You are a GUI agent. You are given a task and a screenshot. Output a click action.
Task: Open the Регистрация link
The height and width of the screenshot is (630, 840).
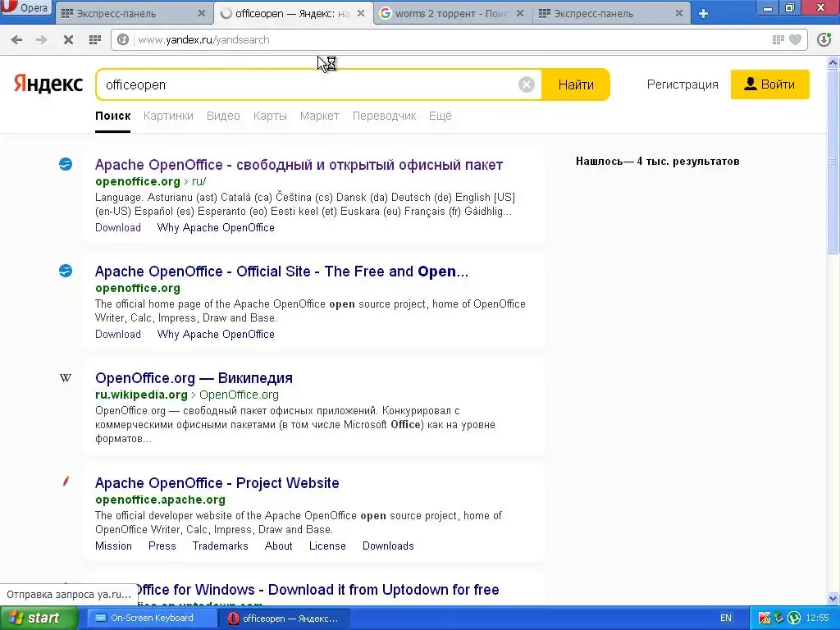tap(682, 84)
